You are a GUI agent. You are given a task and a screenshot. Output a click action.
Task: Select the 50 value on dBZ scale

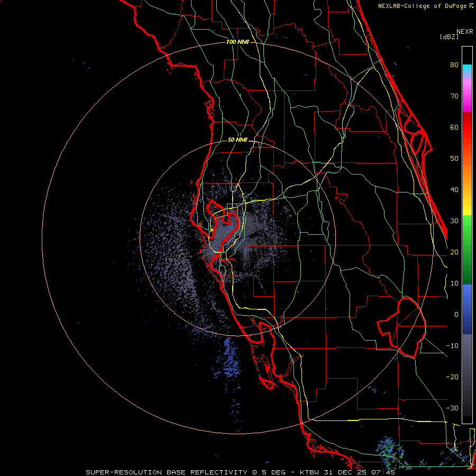coord(454,159)
